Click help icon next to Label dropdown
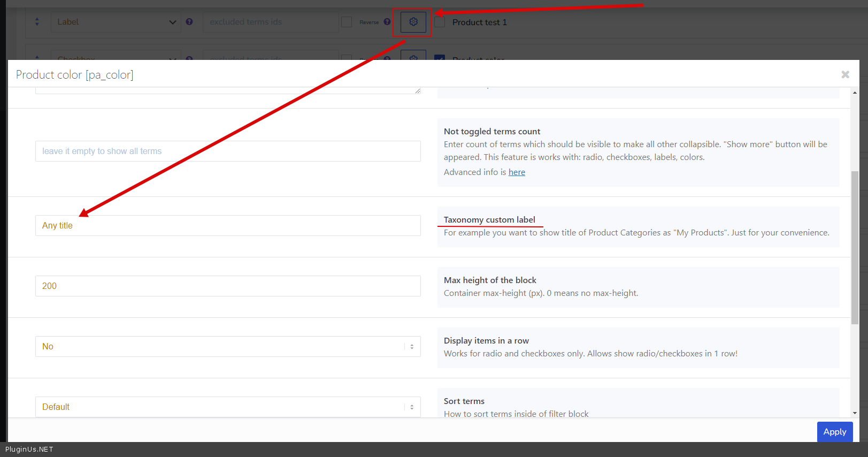This screenshot has width=868, height=457. click(x=189, y=22)
